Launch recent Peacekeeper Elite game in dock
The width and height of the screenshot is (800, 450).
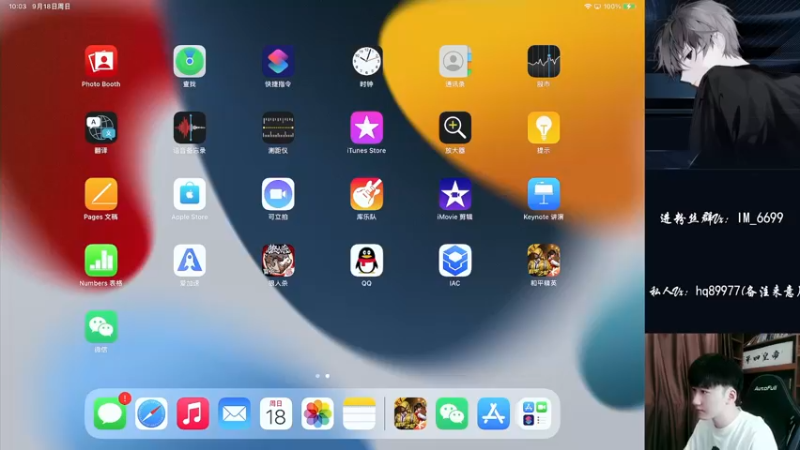(x=410, y=413)
